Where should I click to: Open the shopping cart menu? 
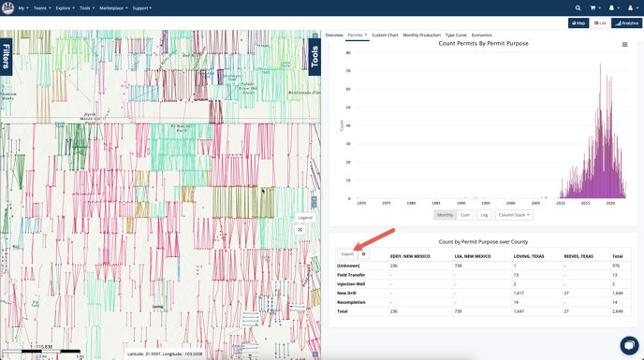595,7
